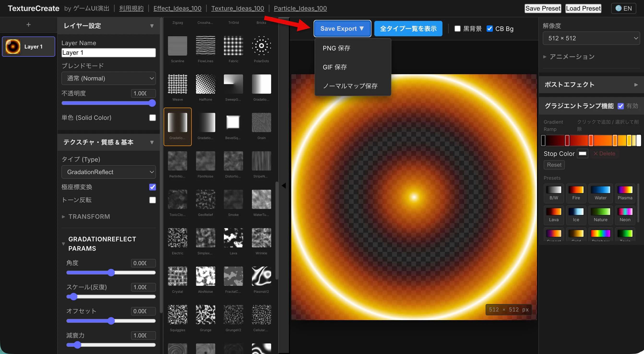Open the 解像度 512 × 512 dropdown
644x354 pixels.
pos(591,38)
